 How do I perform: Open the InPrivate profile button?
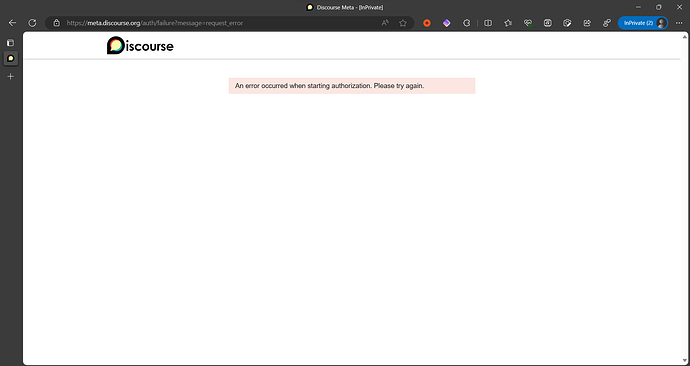pos(643,23)
